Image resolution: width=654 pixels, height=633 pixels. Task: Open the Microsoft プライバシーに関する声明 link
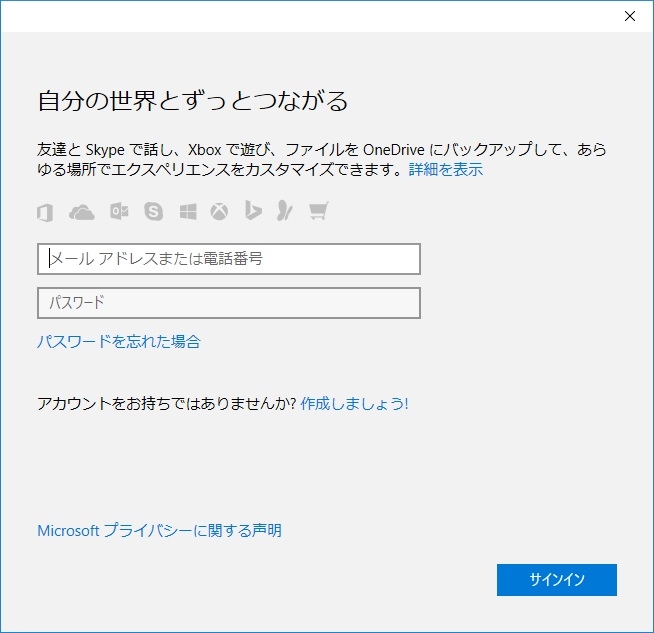click(x=159, y=531)
